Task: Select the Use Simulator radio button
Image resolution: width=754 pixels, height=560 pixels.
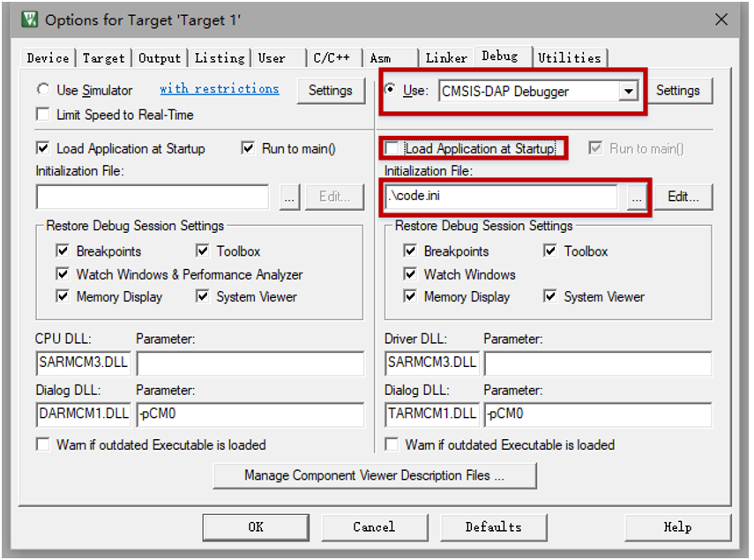Action: point(43,90)
